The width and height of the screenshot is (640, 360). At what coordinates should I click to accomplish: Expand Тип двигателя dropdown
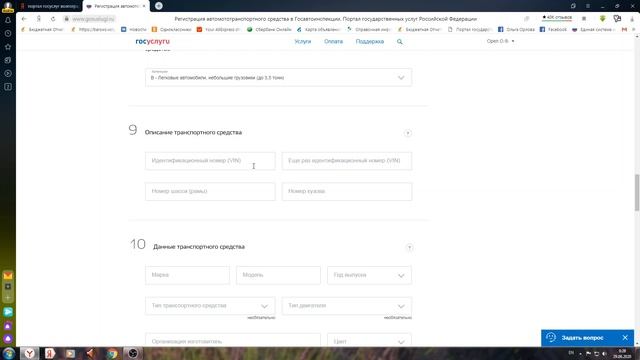(347, 306)
